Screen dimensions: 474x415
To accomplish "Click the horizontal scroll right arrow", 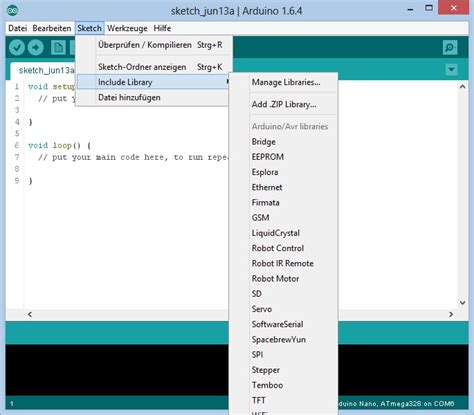I will click(x=451, y=314).
